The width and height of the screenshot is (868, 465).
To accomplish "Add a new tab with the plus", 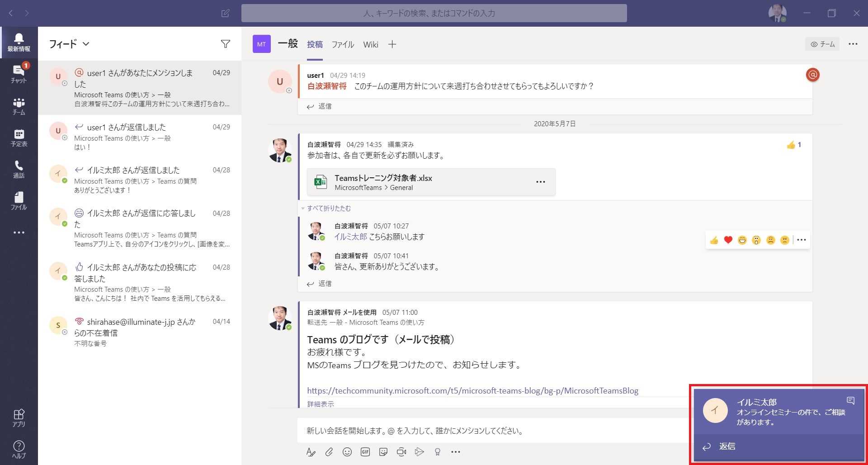I will coord(392,44).
